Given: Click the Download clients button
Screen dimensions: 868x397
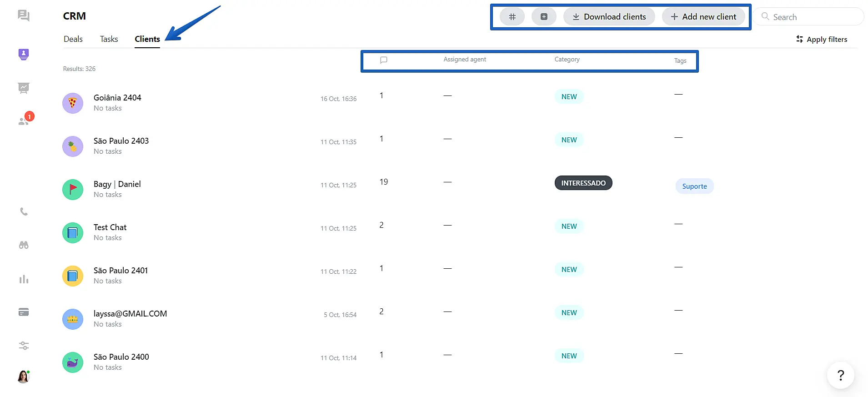Looking at the screenshot, I should 609,17.
